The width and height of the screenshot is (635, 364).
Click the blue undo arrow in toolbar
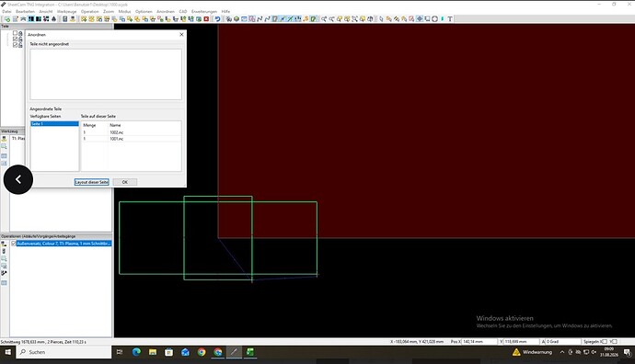click(x=217, y=19)
